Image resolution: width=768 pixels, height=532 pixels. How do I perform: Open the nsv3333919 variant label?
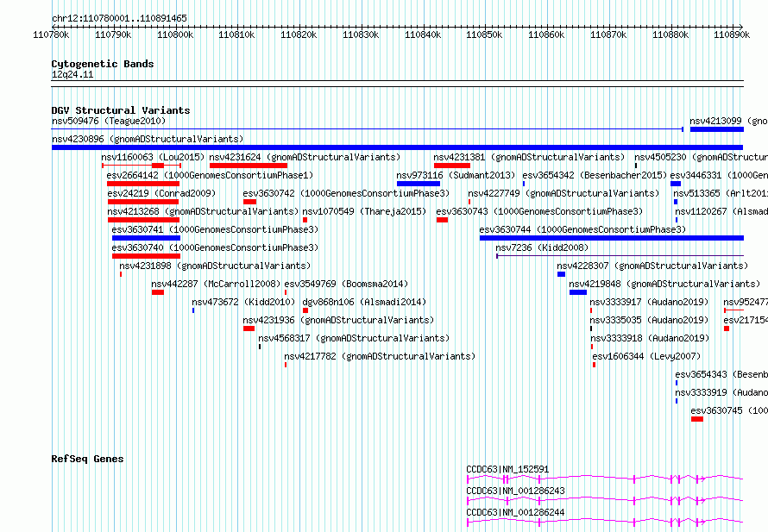coord(721,392)
